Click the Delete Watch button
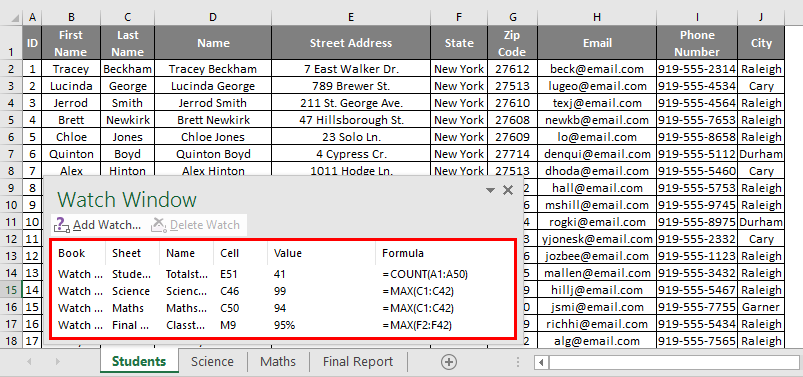 pos(196,225)
